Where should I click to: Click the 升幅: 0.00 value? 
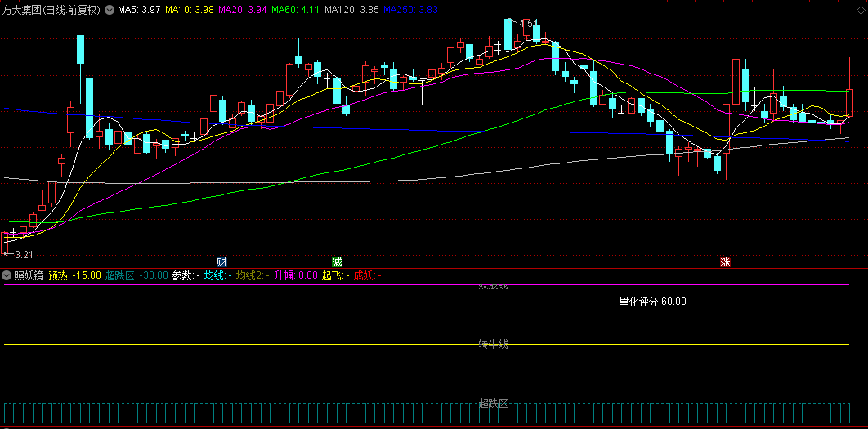[x=296, y=275]
